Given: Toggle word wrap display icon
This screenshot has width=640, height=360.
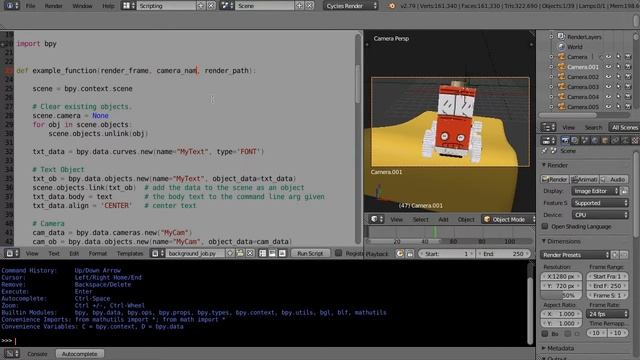Looking at the screenshot, I should [x=272, y=253].
